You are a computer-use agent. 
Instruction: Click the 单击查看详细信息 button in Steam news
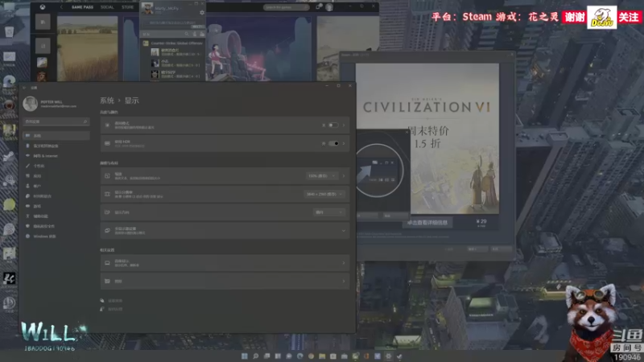[427, 223]
